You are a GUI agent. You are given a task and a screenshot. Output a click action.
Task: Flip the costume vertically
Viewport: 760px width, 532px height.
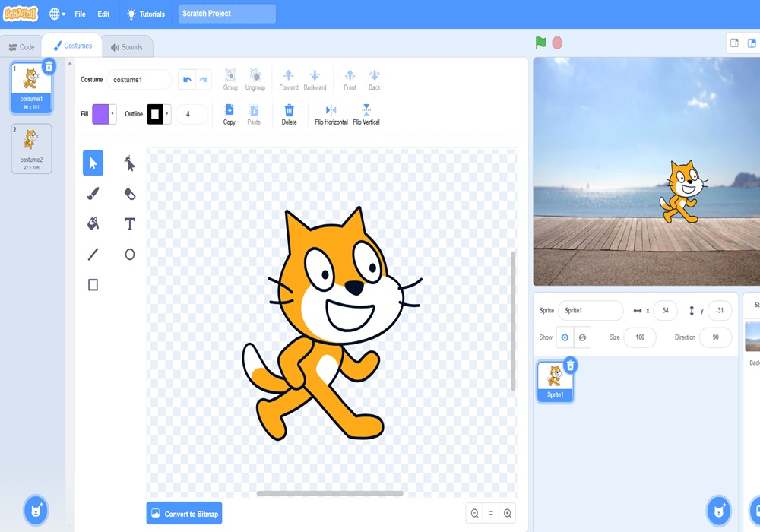click(366, 114)
